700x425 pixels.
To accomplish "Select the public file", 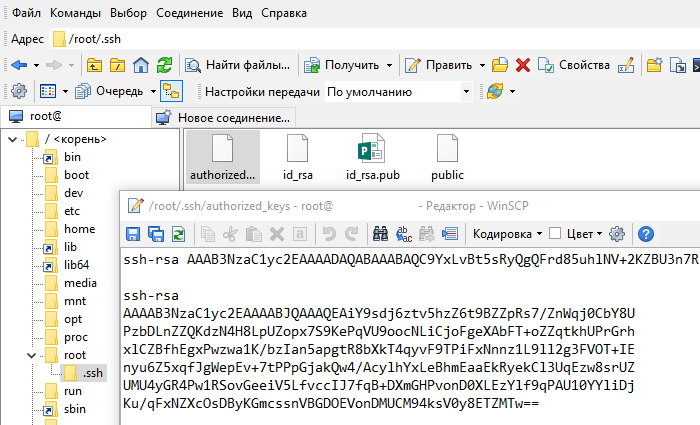I will point(447,157).
